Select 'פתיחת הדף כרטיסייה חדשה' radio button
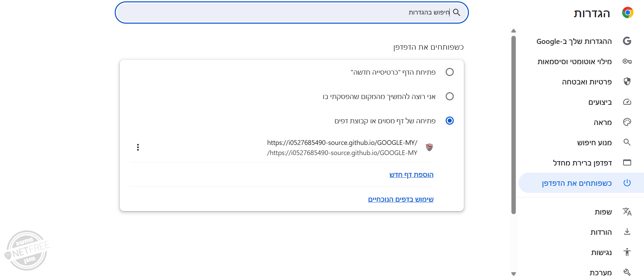 pos(449,72)
